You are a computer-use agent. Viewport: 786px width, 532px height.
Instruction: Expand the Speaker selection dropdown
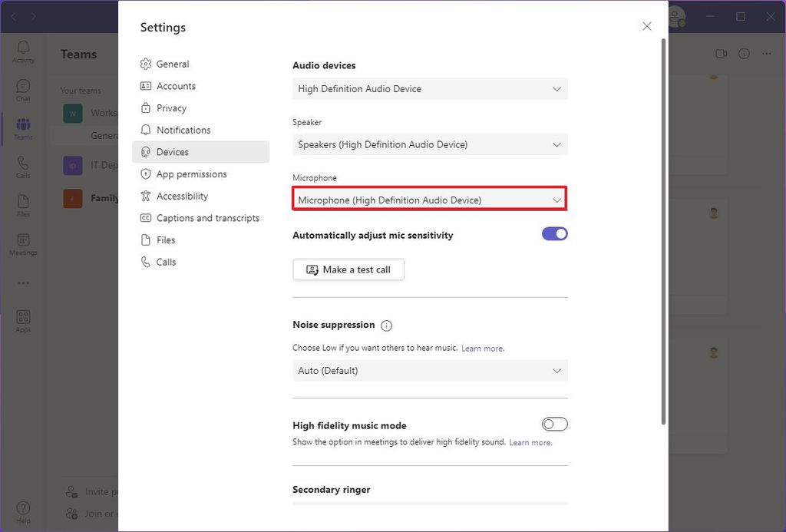[429, 144]
